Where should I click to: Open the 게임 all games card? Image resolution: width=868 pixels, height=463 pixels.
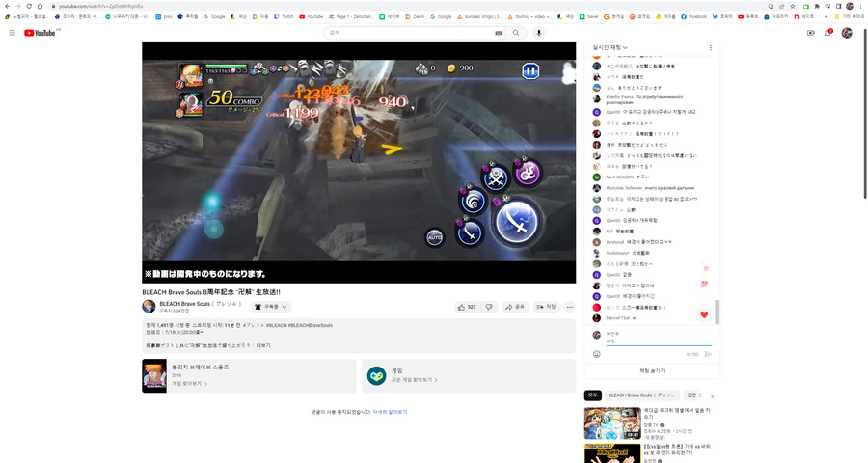coord(469,375)
